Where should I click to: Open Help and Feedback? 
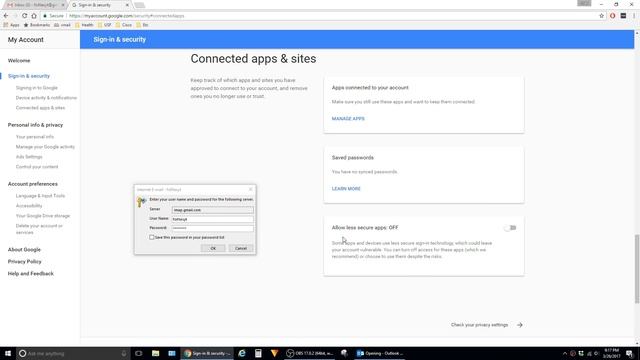coord(31,273)
